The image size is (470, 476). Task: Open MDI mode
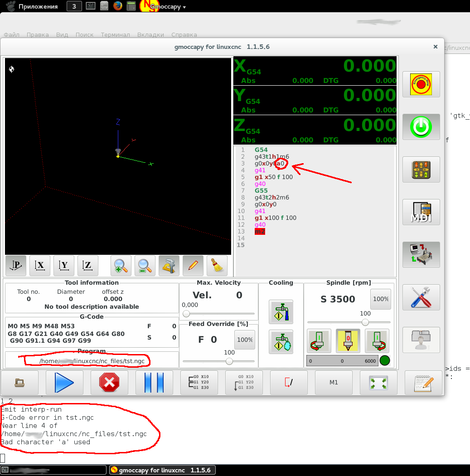[421, 212]
